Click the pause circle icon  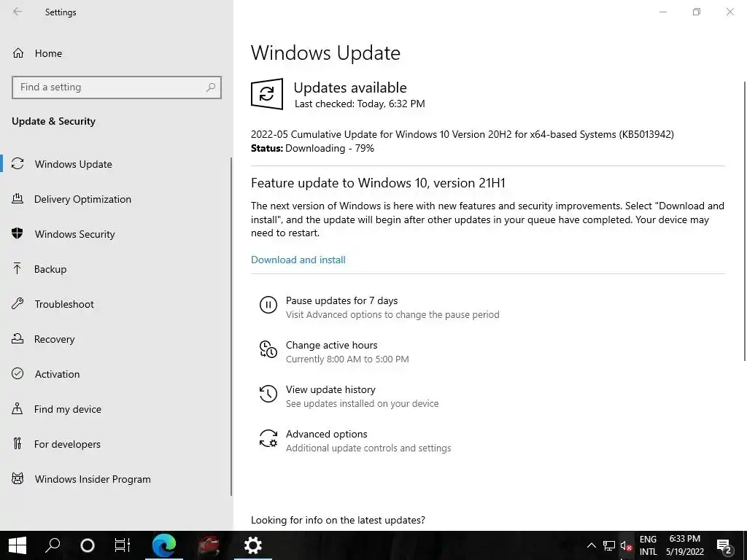coord(268,304)
